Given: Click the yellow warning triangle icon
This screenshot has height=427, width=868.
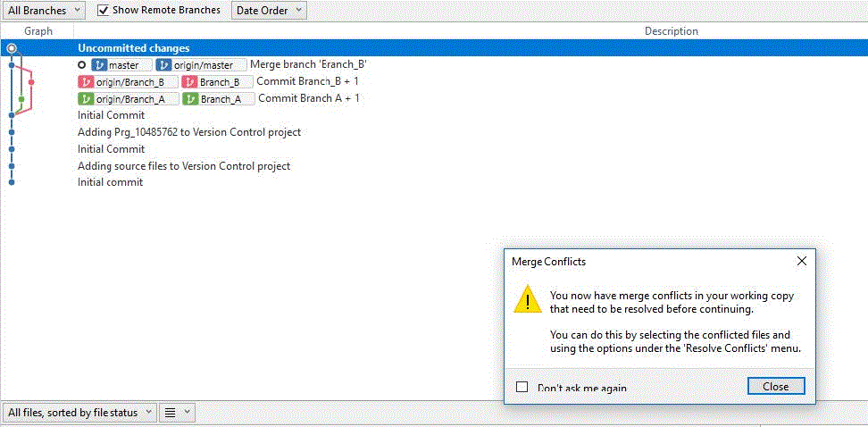Looking at the screenshot, I should [x=527, y=299].
